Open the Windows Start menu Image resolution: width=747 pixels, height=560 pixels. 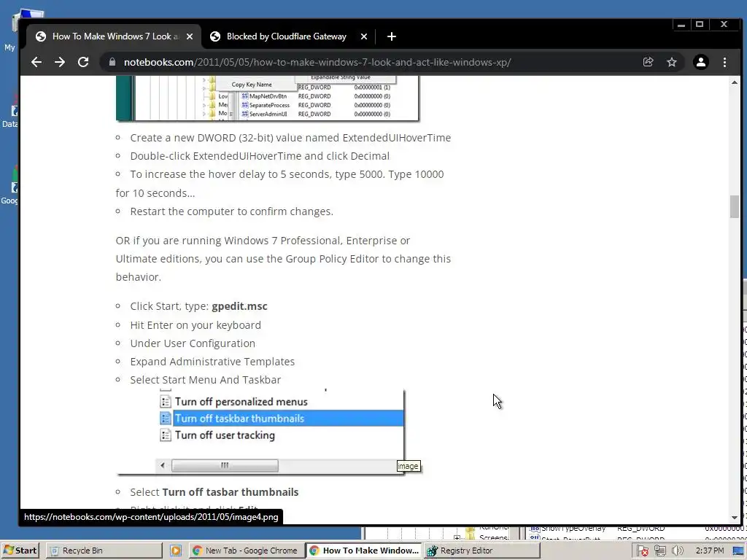[x=20, y=551]
